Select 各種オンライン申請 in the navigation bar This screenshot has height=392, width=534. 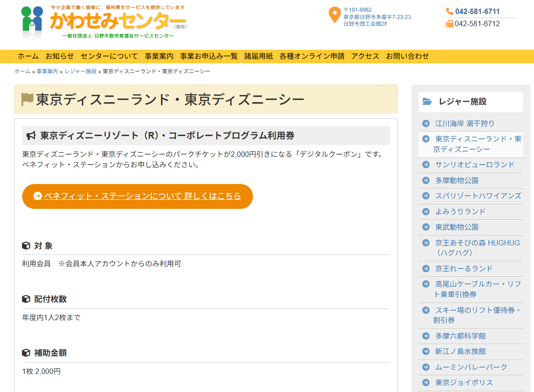[312, 56]
